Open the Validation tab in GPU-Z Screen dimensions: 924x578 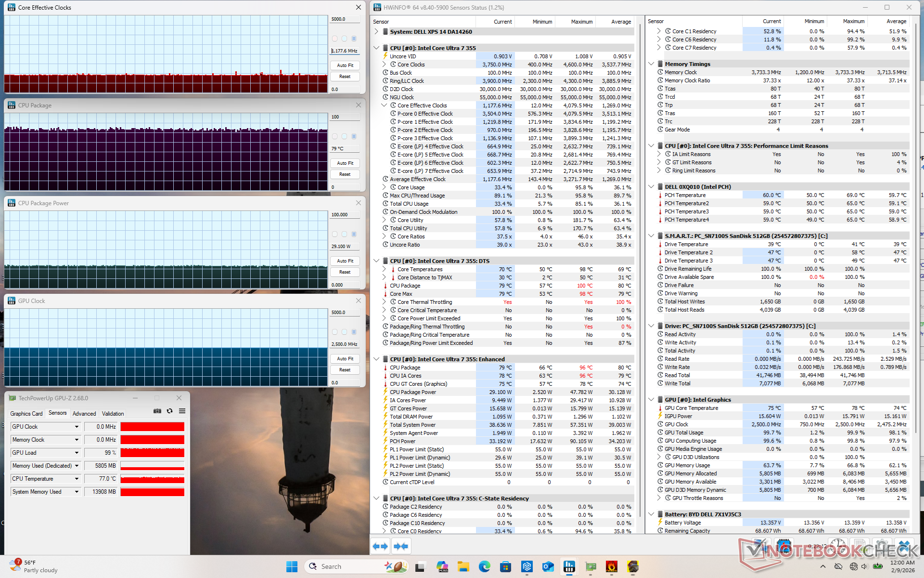point(113,413)
